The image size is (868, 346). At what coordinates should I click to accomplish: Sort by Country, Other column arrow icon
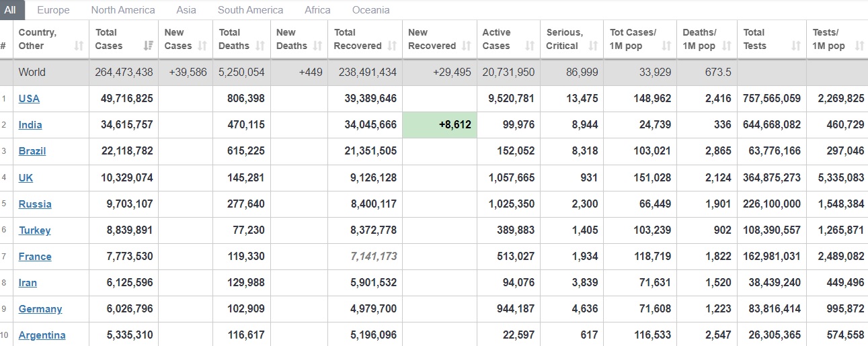click(79, 46)
